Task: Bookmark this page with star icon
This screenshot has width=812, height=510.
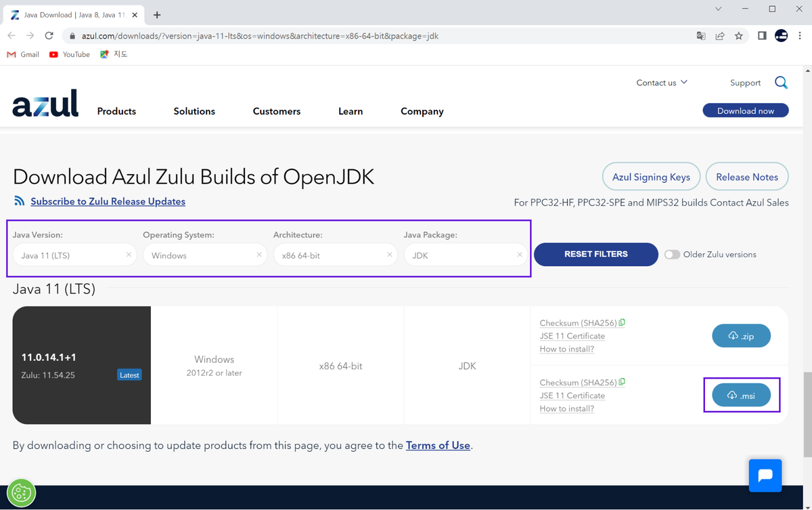Action: tap(739, 36)
